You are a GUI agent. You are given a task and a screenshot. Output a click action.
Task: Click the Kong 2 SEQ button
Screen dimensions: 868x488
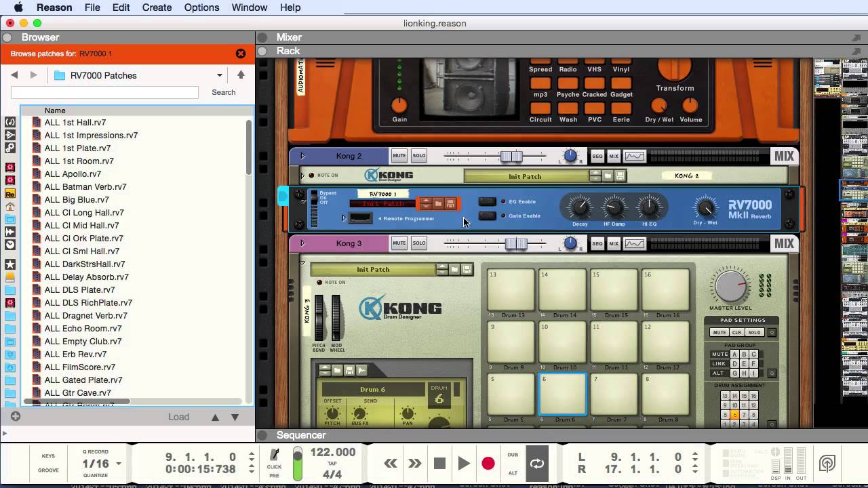pos(597,157)
